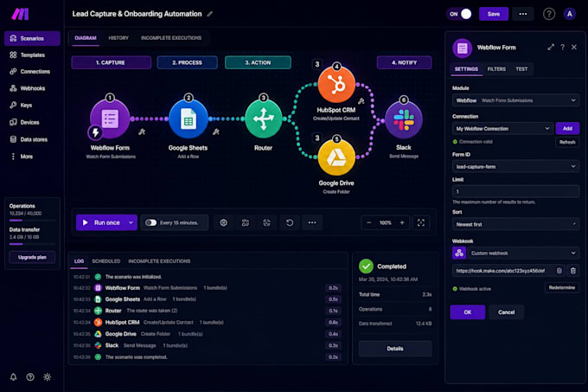Click the Save button

[x=494, y=14]
